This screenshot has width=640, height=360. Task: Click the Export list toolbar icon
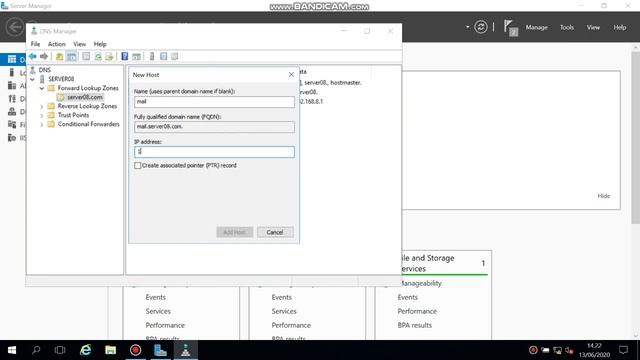coord(109,56)
